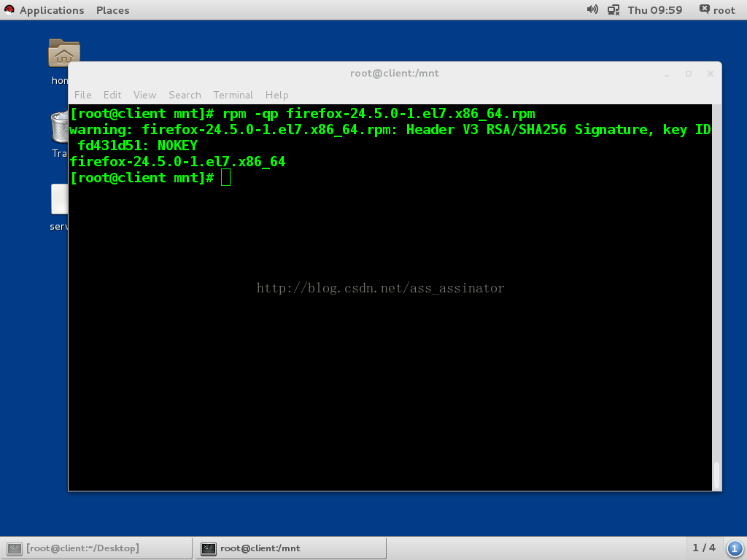This screenshot has height=560, width=747.
Task: Open the Terminal menu in menubar
Action: click(x=233, y=95)
